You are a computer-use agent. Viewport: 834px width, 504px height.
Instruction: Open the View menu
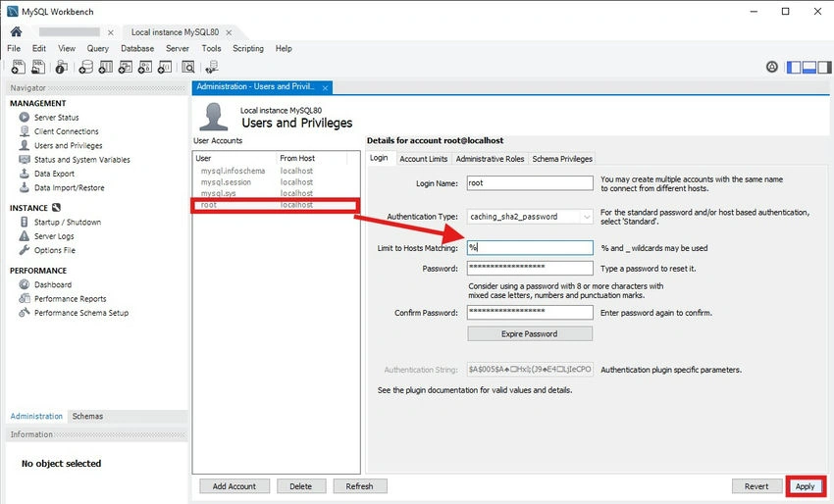pos(67,48)
